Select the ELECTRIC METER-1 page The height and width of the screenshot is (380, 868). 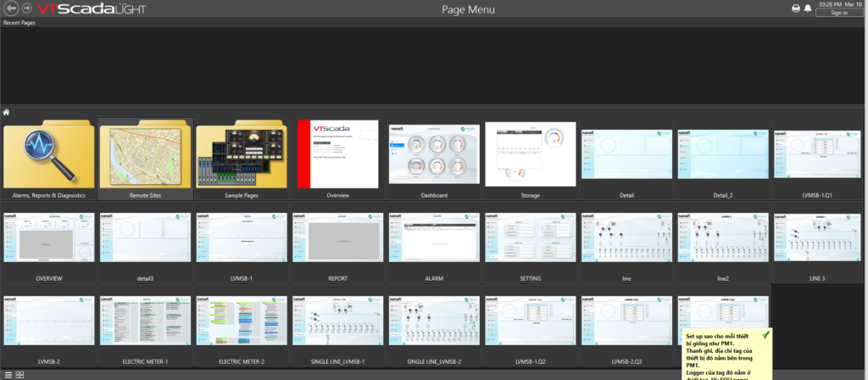point(145,324)
